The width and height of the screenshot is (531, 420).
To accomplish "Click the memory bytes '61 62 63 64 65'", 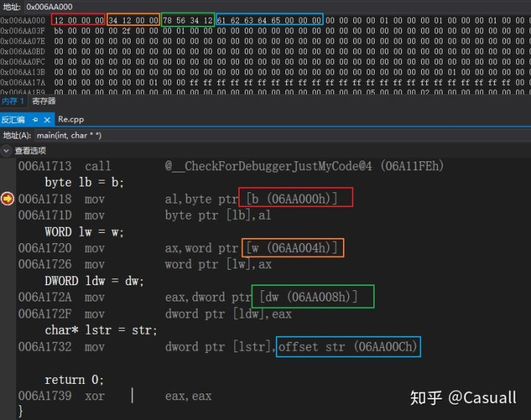I will [249, 21].
